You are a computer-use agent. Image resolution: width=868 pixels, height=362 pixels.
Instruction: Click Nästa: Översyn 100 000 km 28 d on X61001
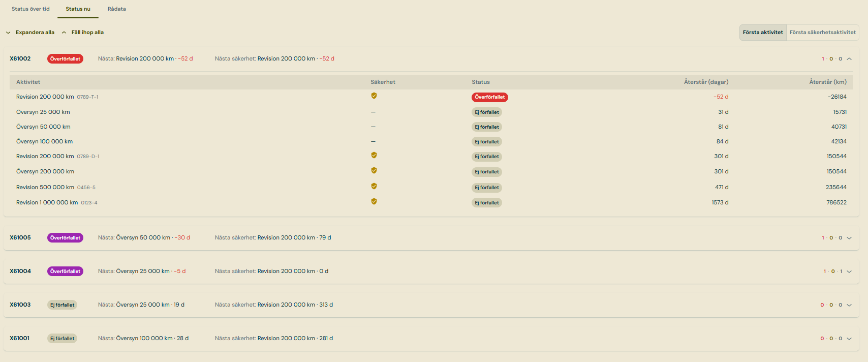(x=143, y=338)
